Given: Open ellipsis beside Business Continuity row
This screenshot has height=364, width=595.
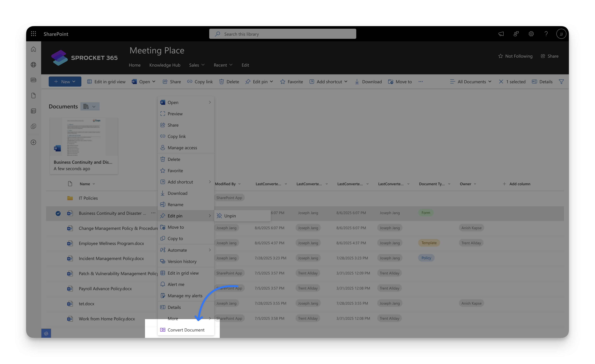Looking at the screenshot, I should [153, 213].
